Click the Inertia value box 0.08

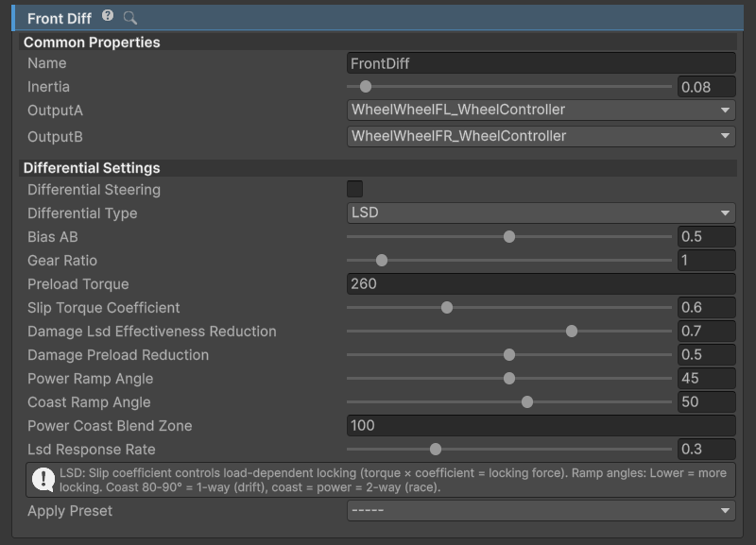[x=706, y=87]
